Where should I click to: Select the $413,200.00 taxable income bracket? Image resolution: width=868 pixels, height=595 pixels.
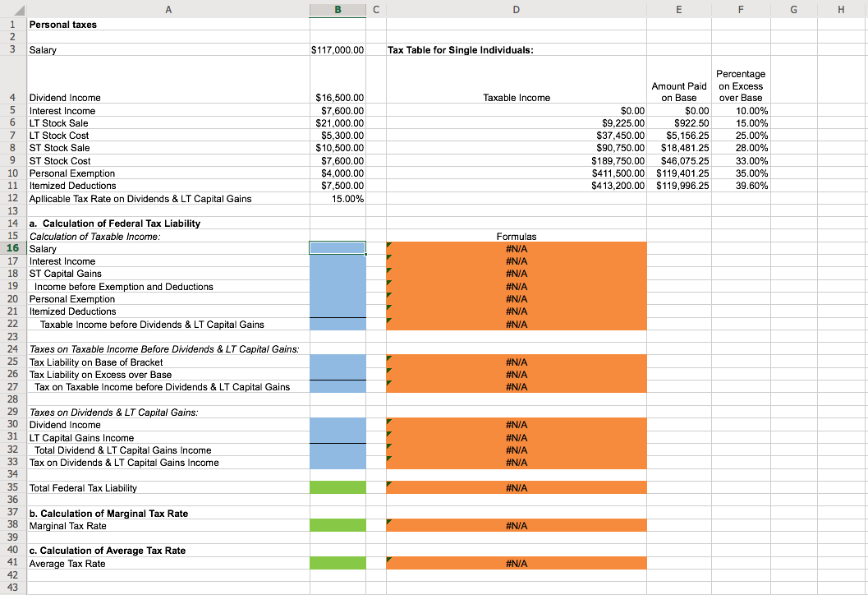[516, 186]
